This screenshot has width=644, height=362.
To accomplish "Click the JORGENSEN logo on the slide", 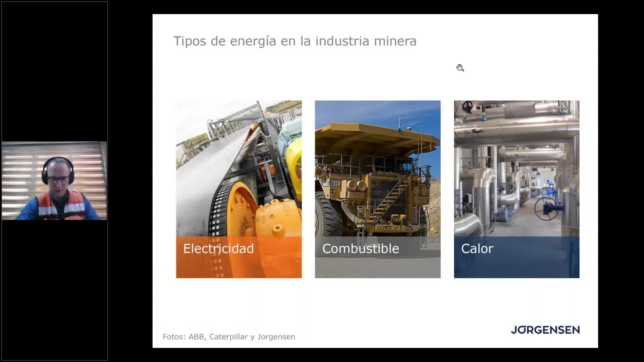I will click(545, 330).
